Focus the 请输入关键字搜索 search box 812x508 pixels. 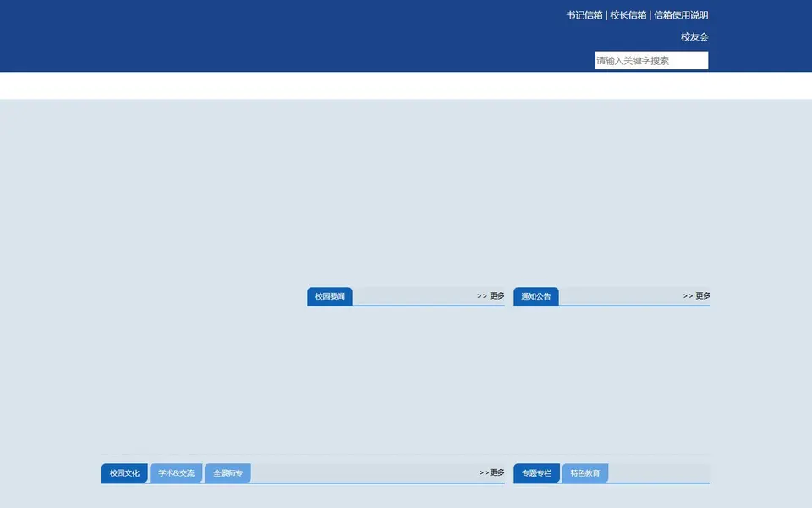pos(651,61)
